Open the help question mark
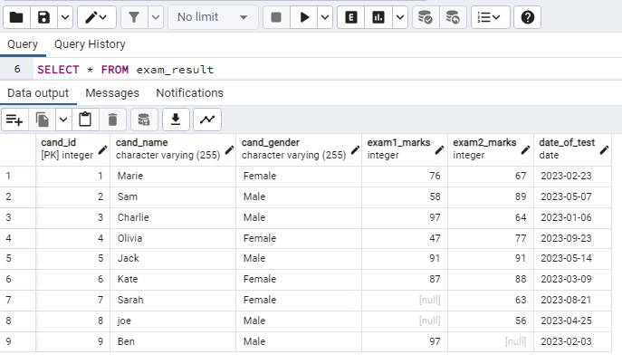 (527, 17)
